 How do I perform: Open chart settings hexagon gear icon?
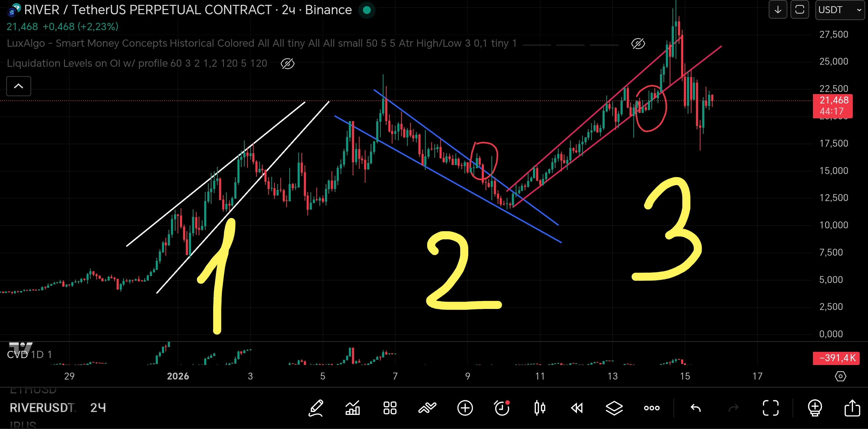point(840,376)
